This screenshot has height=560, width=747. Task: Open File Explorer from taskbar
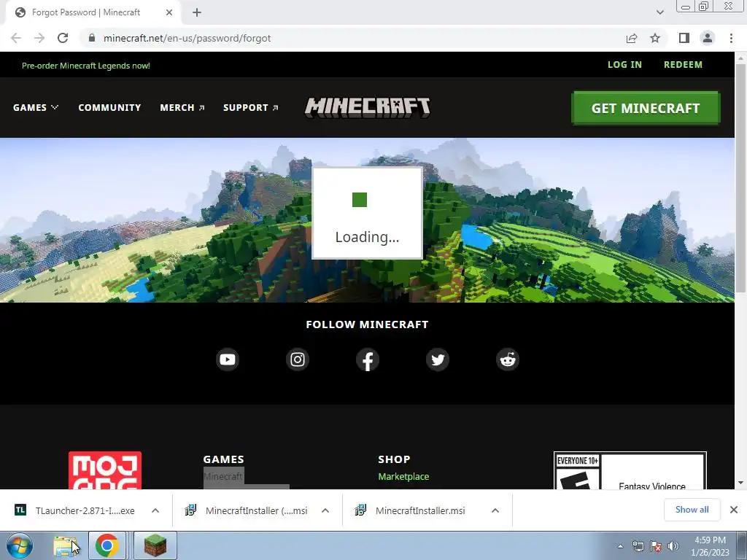[66, 545]
